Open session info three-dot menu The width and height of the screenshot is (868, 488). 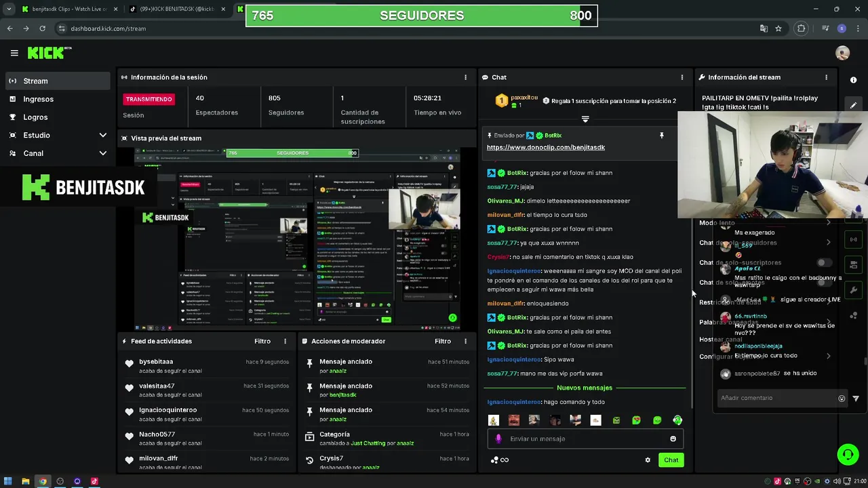tap(465, 77)
